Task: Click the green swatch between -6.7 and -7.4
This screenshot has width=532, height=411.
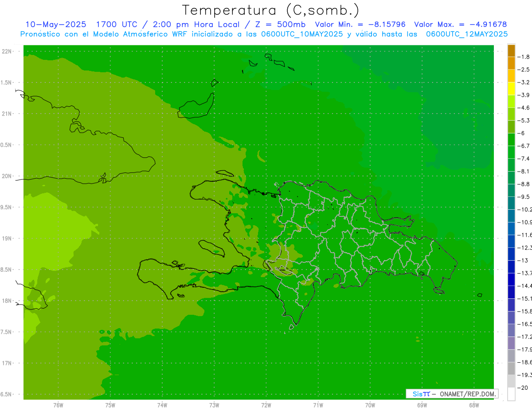Action: coord(511,152)
